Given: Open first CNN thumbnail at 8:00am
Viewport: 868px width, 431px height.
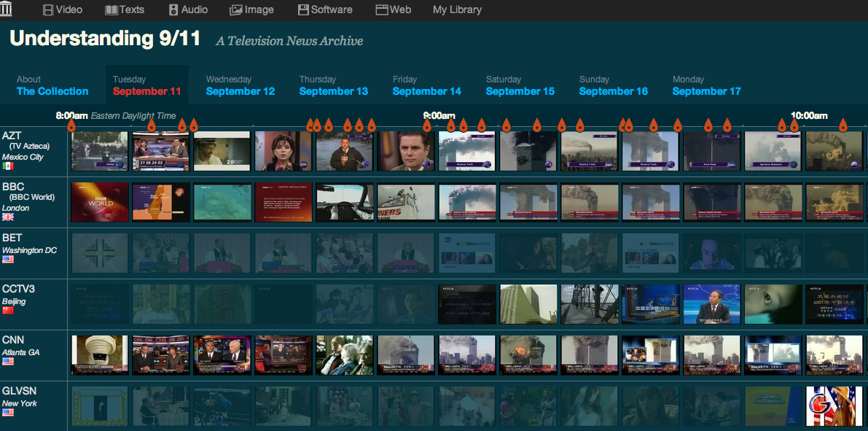Looking at the screenshot, I should coord(100,355).
